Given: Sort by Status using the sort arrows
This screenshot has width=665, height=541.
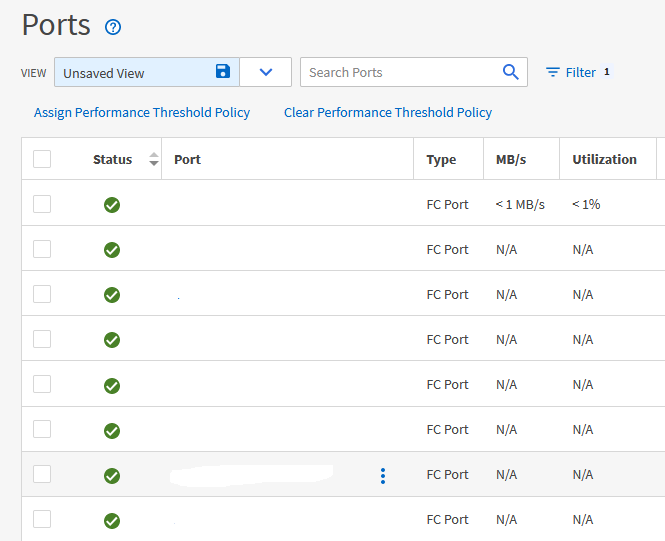Looking at the screenshot, I should (x=153, y=159).
